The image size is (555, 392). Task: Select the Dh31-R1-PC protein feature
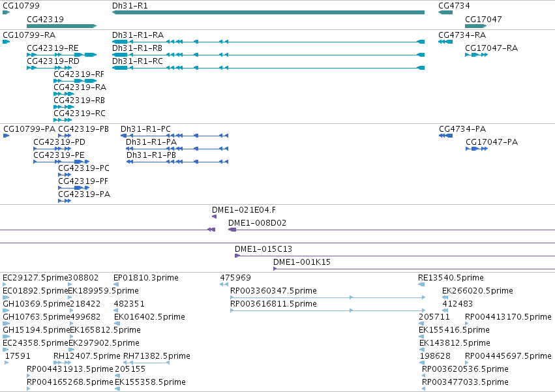175,136
